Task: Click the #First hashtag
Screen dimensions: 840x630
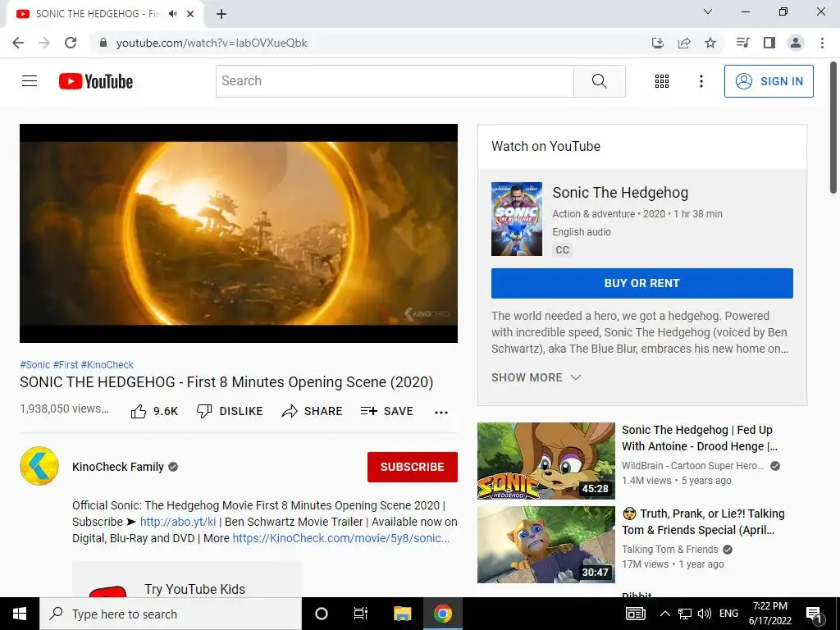Action: (x=66, y=365)
